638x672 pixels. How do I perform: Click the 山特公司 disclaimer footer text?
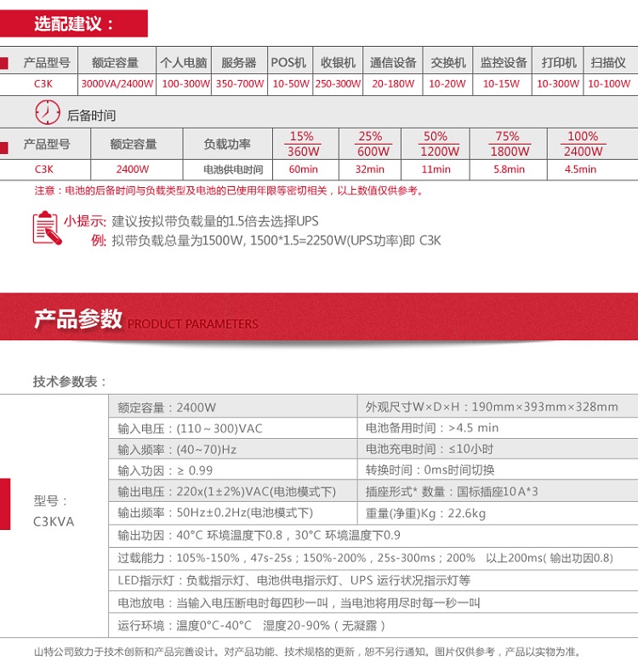pyautogui.click(x=308, y=652)
